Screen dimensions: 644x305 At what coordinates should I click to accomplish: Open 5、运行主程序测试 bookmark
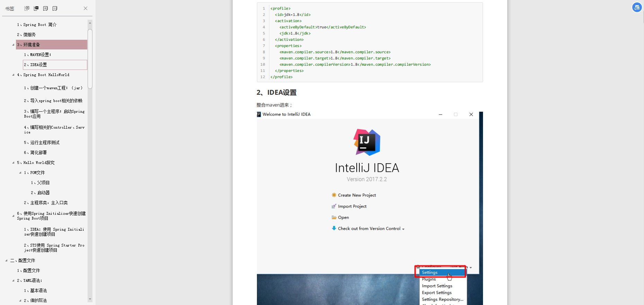(x=42, y=142)
